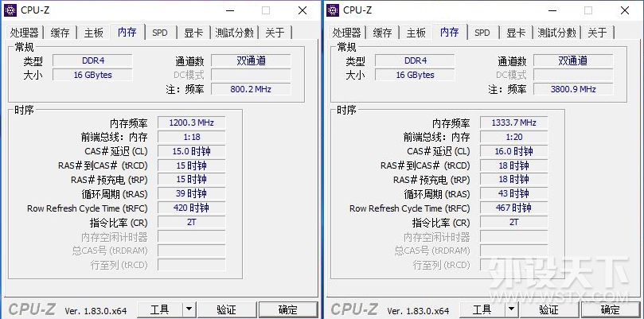Click 验证 button in left window

[227, 310]
